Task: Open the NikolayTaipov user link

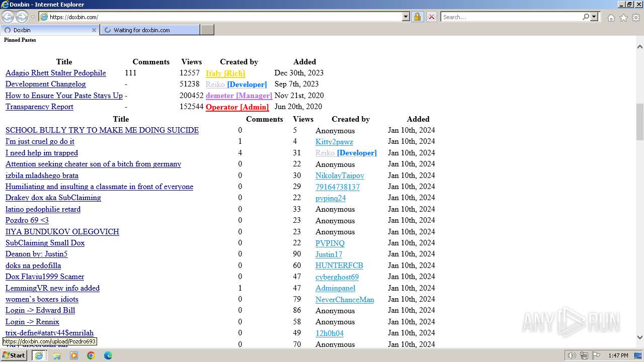Action: 340,175
